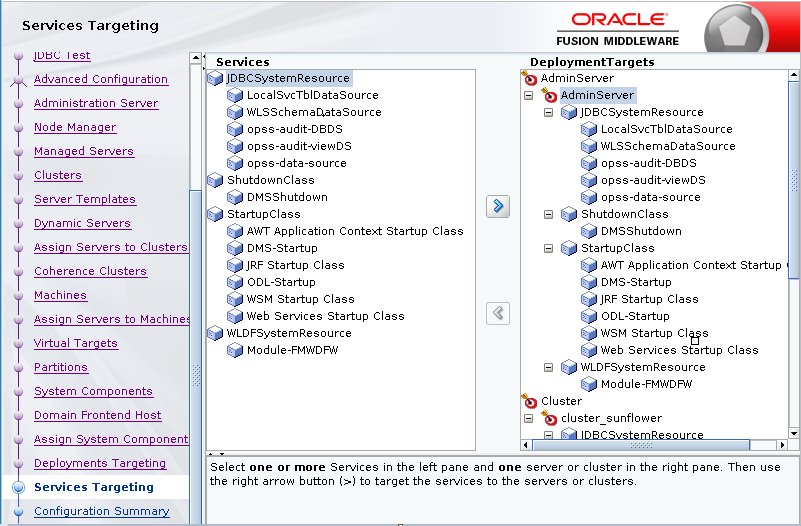Click the cube icon beside DMS-Startup in Services
Image resolution: width=801 pixels, height=526 pixels.
coord(235,248)
